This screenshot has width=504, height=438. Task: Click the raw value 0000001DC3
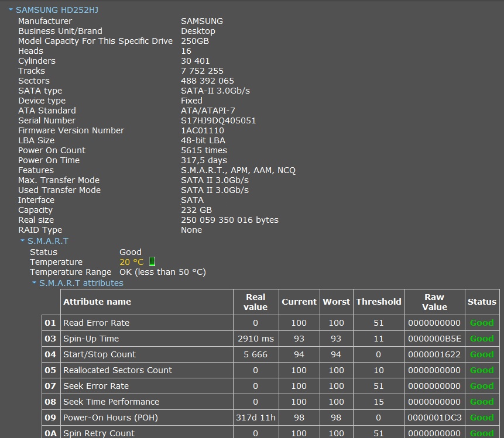tap(434, 418)
